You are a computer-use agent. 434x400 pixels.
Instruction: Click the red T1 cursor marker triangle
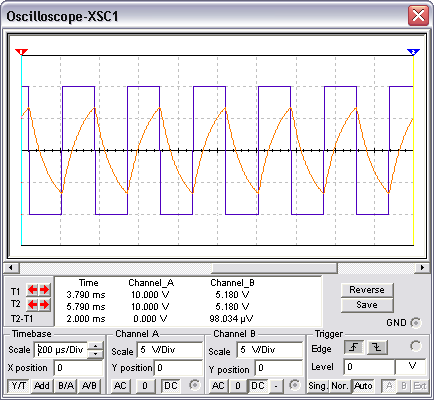(21, 52)
